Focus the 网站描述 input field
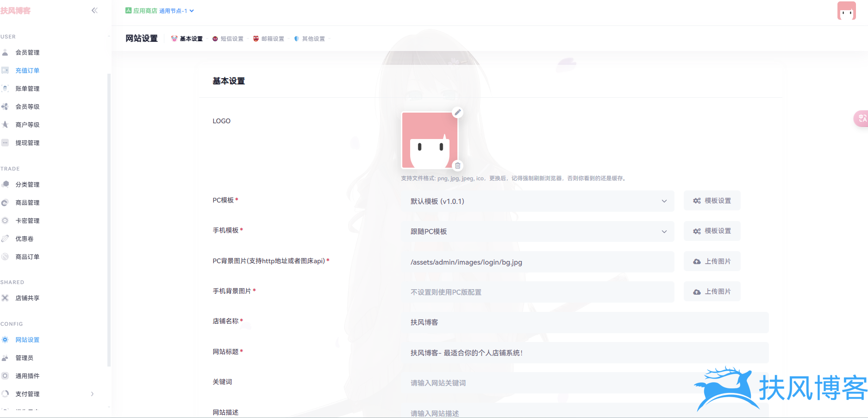Screen dimensions: 868x418 pos(585,411)
